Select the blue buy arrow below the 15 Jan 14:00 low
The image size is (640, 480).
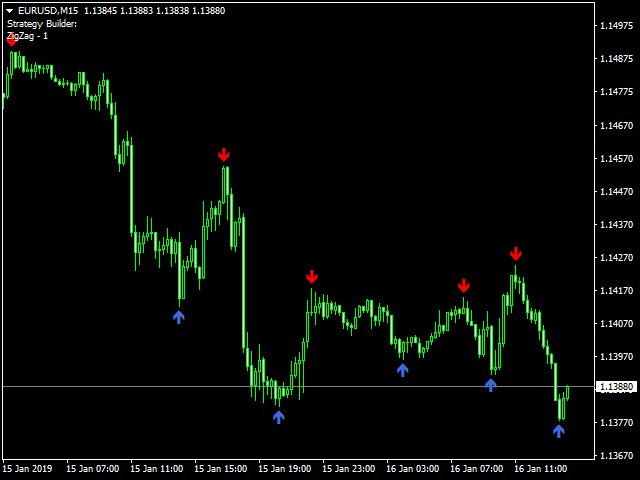[x=179, y=317]
